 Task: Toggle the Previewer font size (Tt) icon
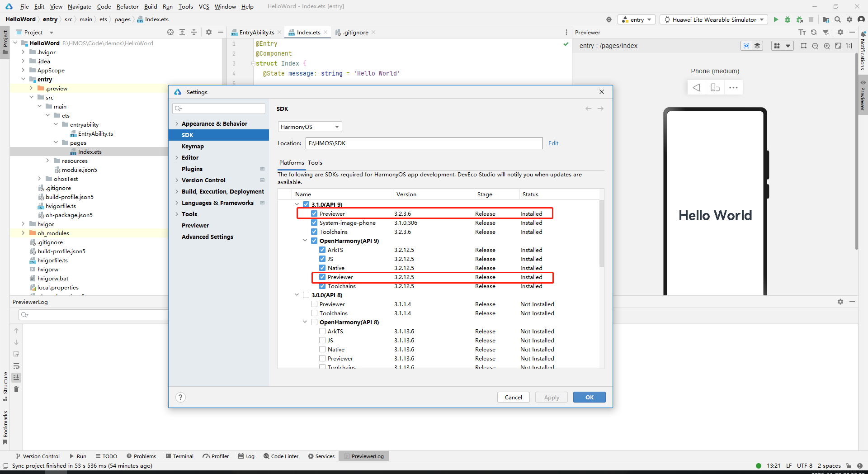click(802, 32)
